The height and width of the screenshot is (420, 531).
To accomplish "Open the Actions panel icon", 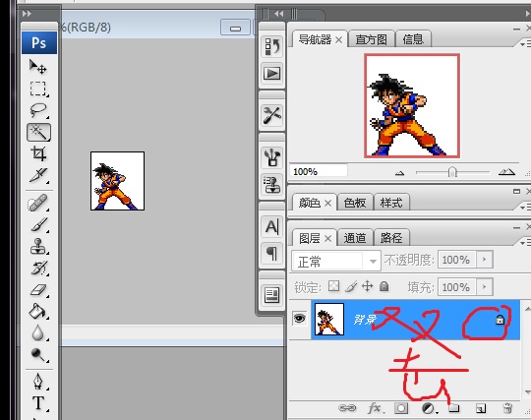I will pos(272,73).
